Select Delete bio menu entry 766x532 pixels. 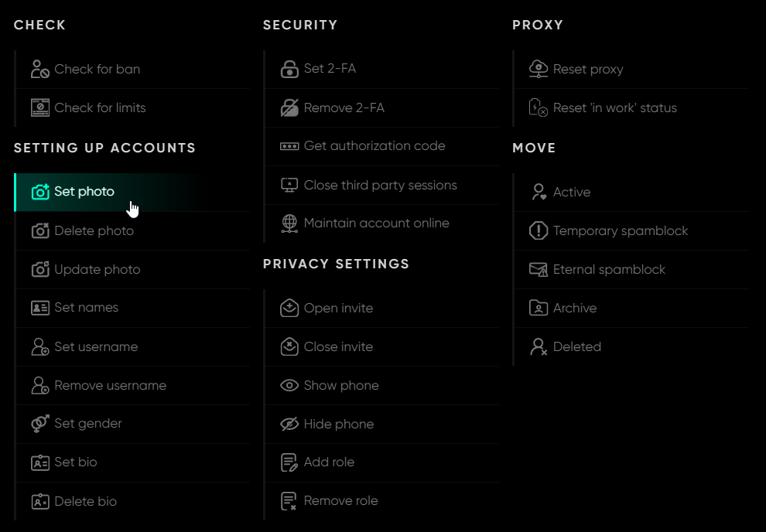click(x=85, y=501)
